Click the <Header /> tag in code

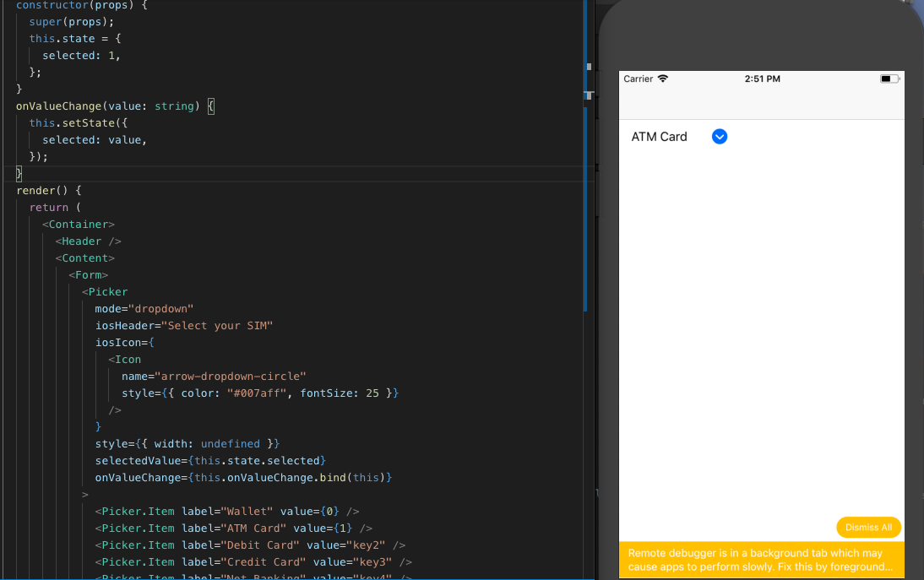(x=89, y=241)
